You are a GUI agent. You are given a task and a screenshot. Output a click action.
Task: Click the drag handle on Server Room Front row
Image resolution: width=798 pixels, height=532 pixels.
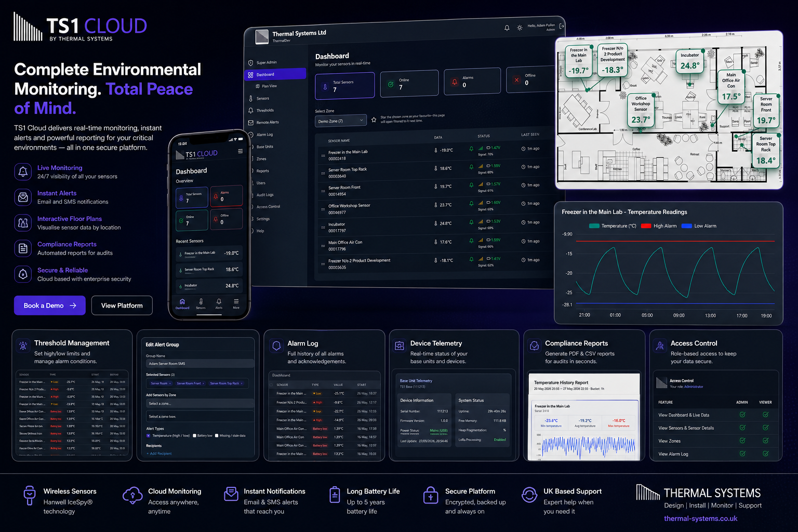[x=323, y=191]
